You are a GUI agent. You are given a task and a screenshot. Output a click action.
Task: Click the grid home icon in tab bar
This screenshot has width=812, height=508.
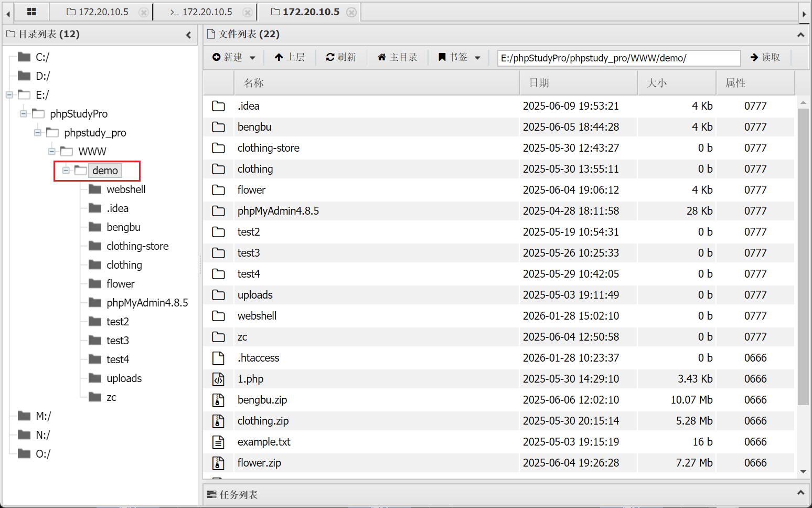(31, 12)
